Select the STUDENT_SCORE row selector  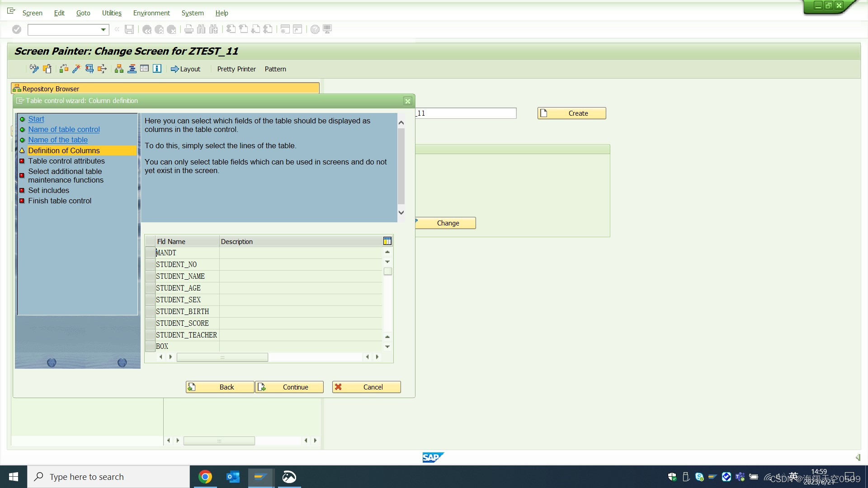coord(150,324)
